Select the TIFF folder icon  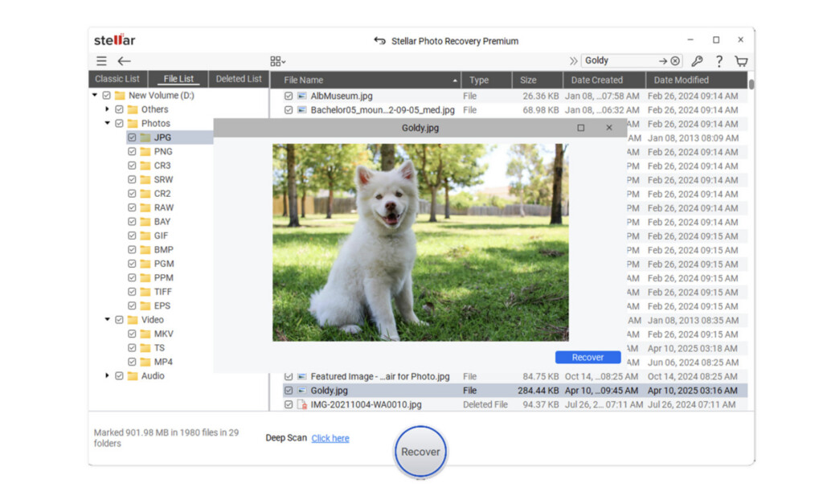[145, 291]
